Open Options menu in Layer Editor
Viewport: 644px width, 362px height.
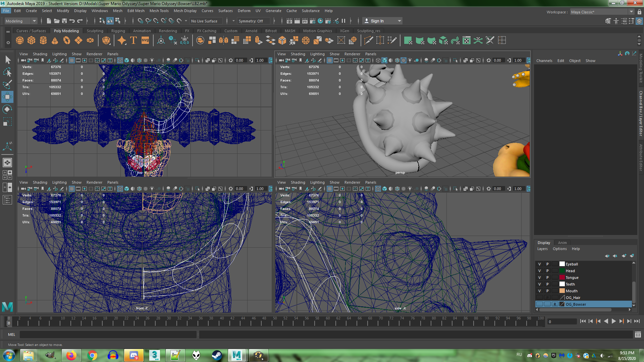[x=560, y=249]
